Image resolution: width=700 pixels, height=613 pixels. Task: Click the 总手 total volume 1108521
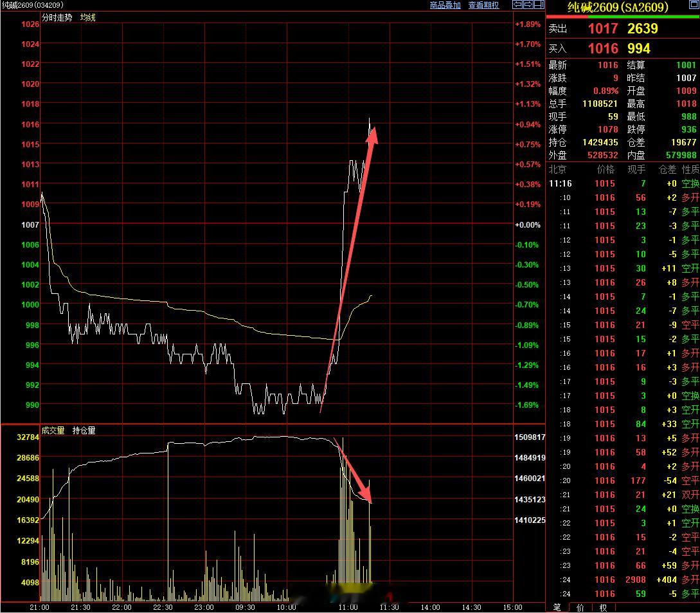pyautogui.click(x=600, y=104)
